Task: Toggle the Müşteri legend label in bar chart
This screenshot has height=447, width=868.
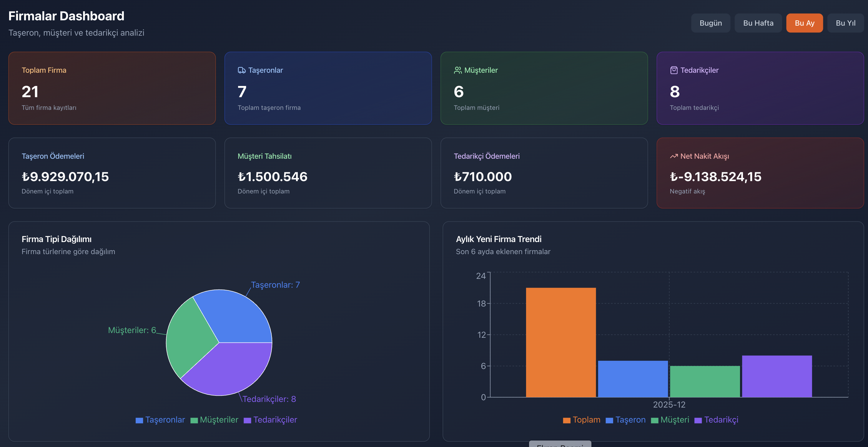Action: click(x=675, y=420)
